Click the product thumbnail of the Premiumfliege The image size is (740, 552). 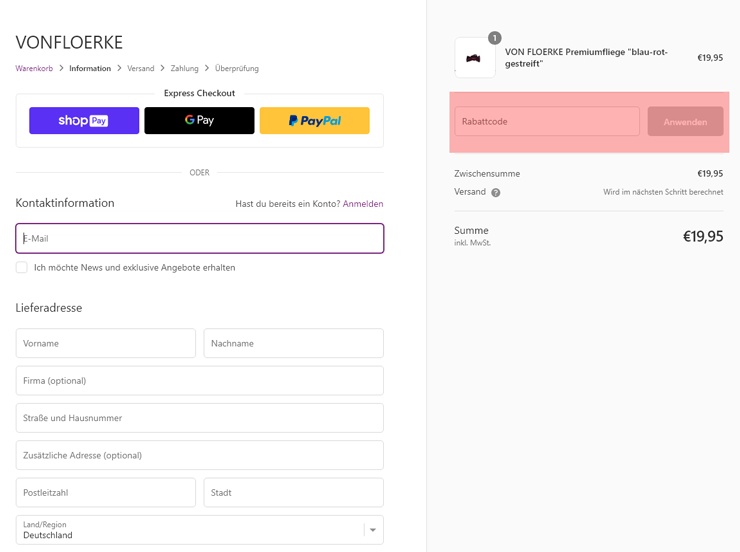(475, 58)
